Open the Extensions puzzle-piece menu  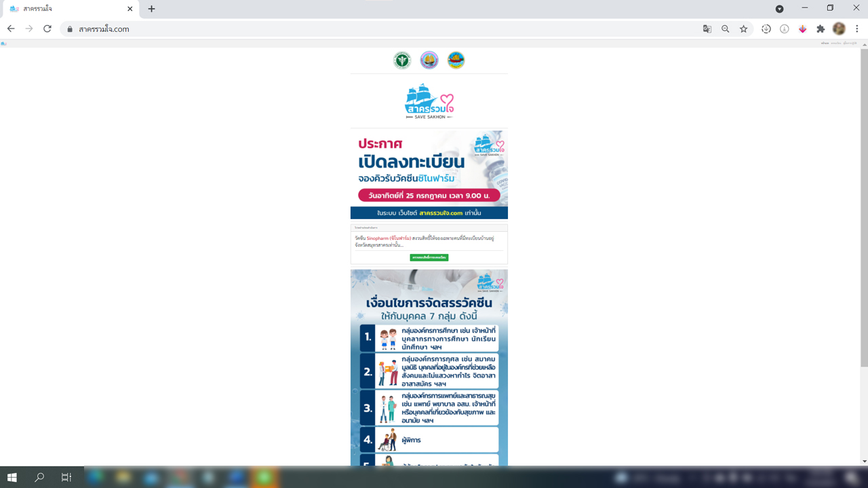[x=821, y=28]
